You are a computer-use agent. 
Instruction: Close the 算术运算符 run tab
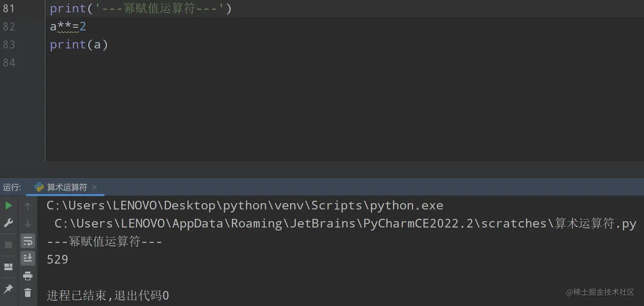(95, 187)
